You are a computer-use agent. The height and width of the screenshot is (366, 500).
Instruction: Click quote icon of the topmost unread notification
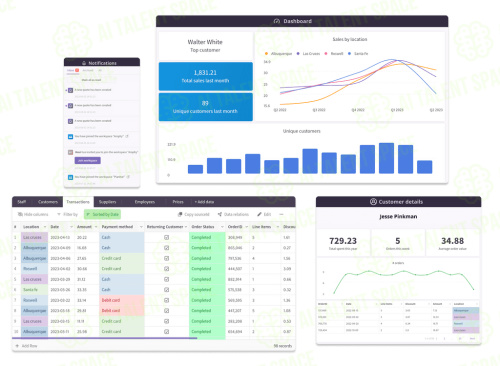pyautogui.click(x=70, y=90)
